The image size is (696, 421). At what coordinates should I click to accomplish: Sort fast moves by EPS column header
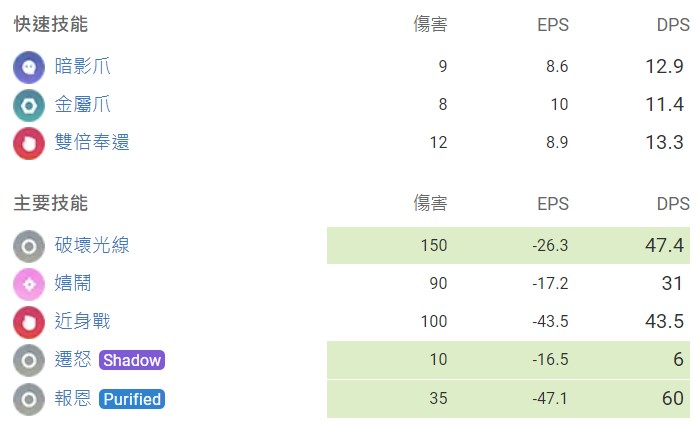tap(552, 25)
